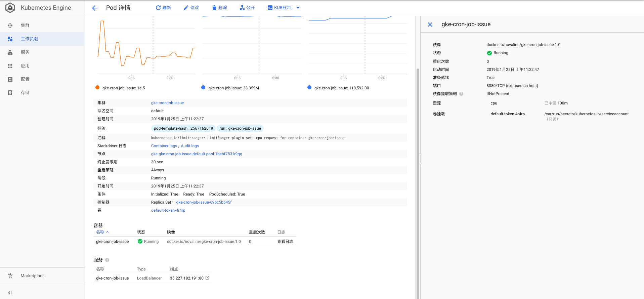
Task: Click the run : gke-cron-job-issue label chip
Action: [x=240, y=128]
